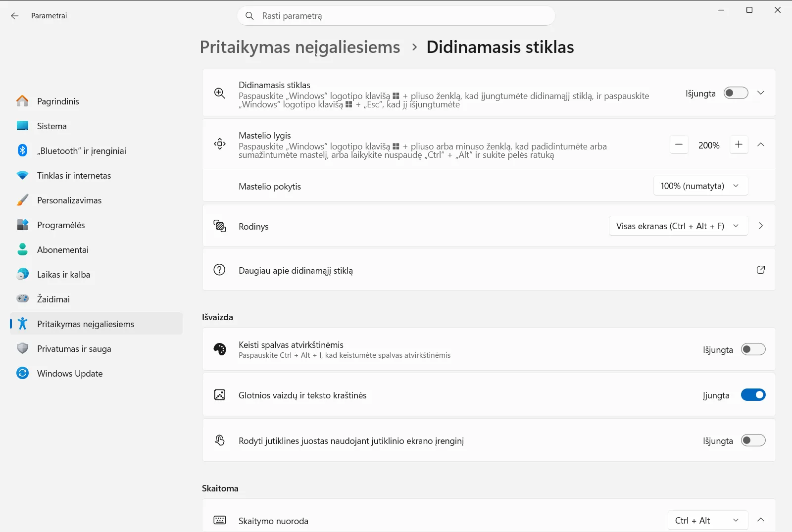792x532 pixels.
Task: Increase zoom level with plus button
Action: 739,145
